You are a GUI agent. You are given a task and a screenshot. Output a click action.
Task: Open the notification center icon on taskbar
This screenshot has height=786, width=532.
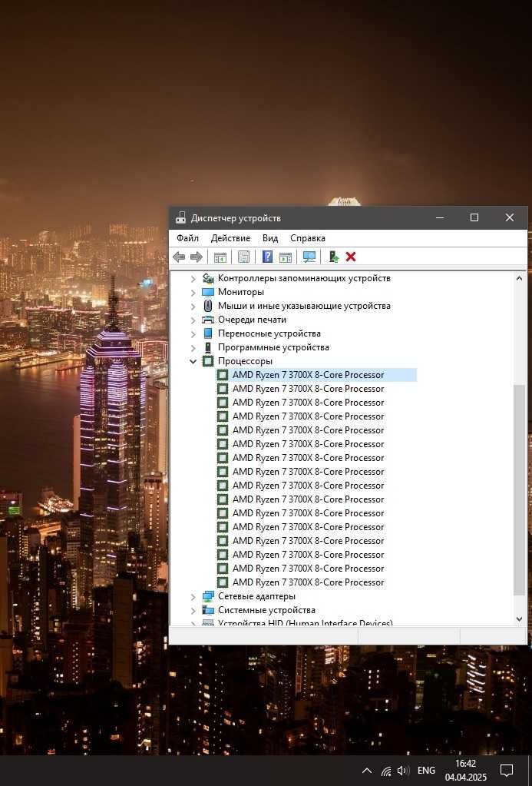tap(507, 771)
